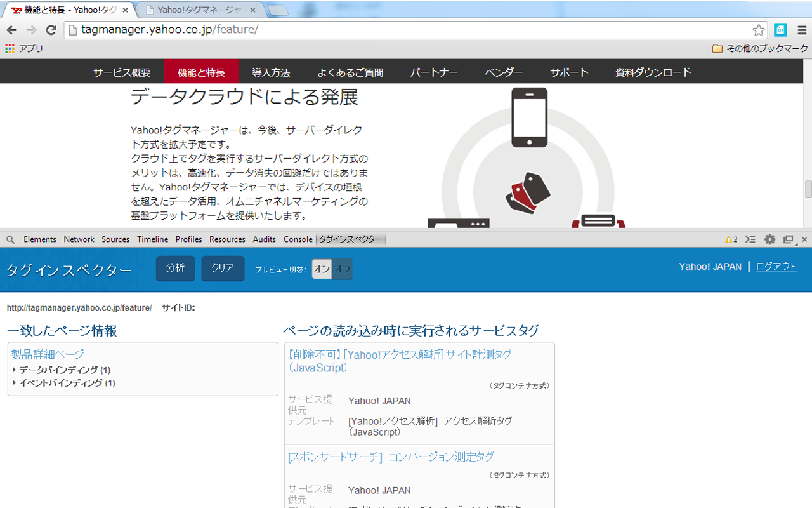
Task: Switch to the Profiles DevTools tab
Action: pyautogui.click(x=189, y=239)
